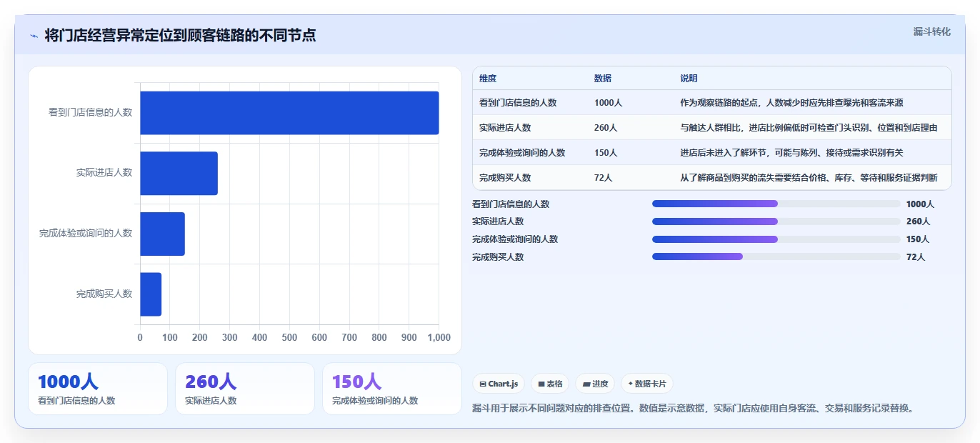The image size is (980, 443).
Task: Click the 漏斗转化 label at top right
Action: point(931,31)
